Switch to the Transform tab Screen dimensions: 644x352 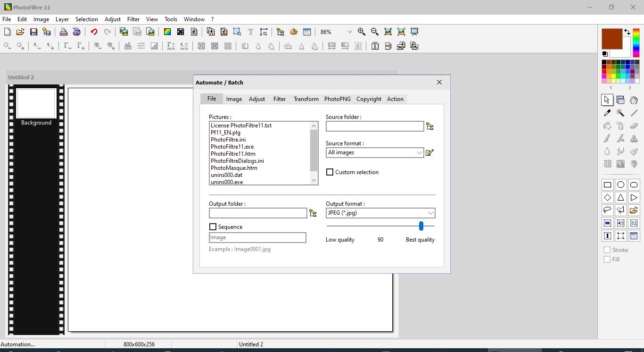pyautogui.click(x=306, y=99)
